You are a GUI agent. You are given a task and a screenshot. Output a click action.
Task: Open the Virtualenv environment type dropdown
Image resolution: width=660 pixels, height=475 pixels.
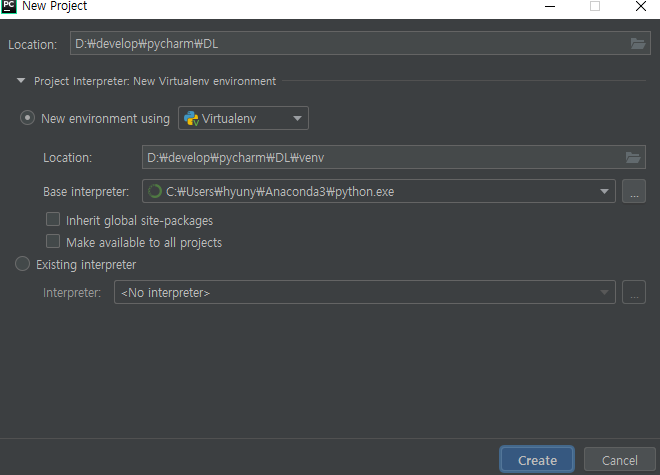243,118
